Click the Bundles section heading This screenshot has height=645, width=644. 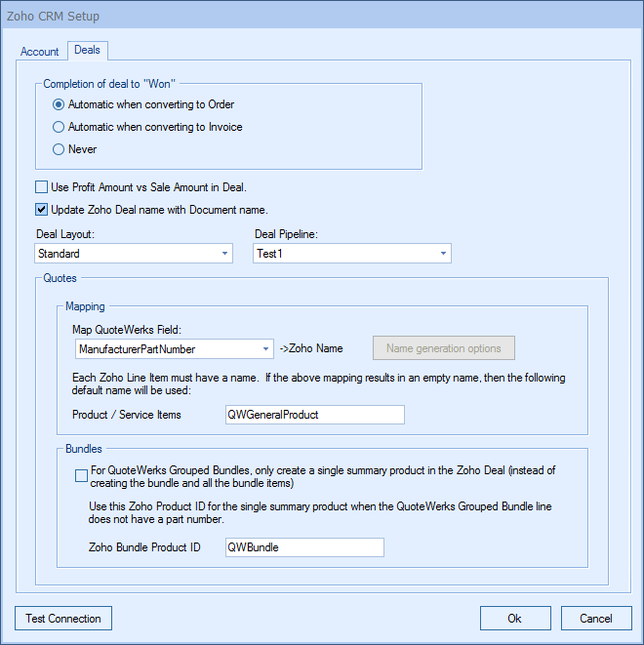(x=85, y=449)
